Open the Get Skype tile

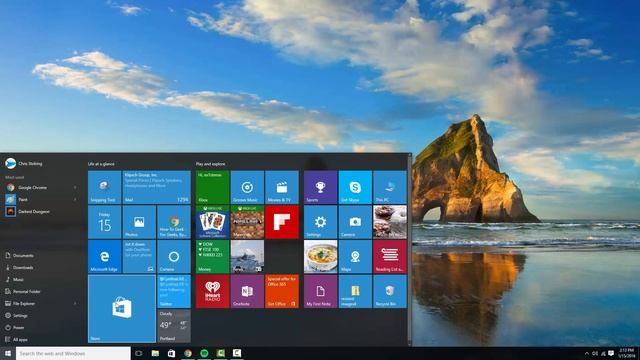(x=355, y=187)
